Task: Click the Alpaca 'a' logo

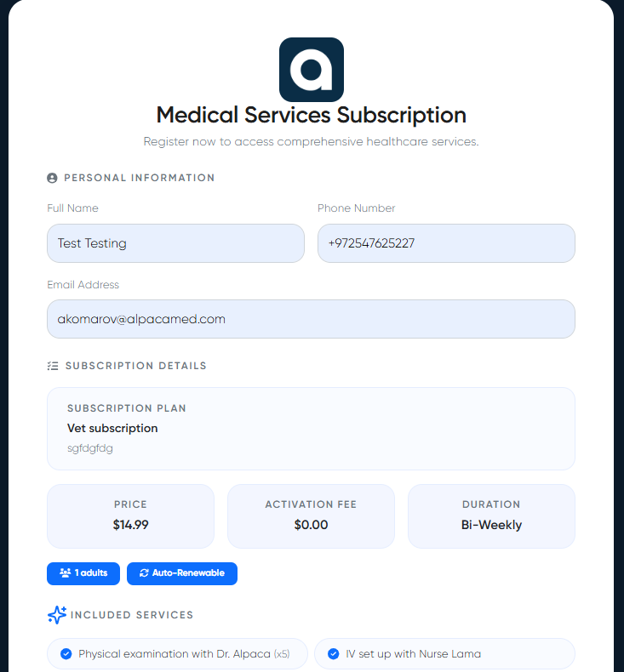Action: coord(312,70)
